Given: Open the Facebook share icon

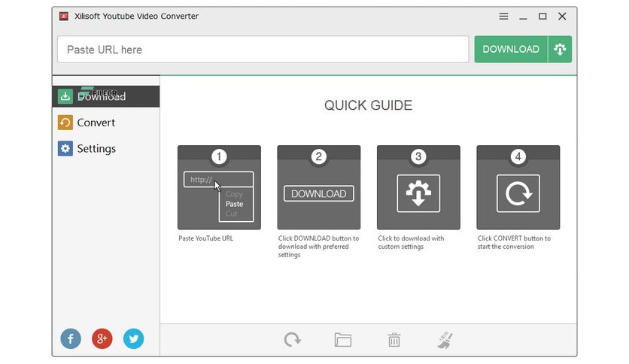Looking at the screenshot, I should (x=71, y=338).
